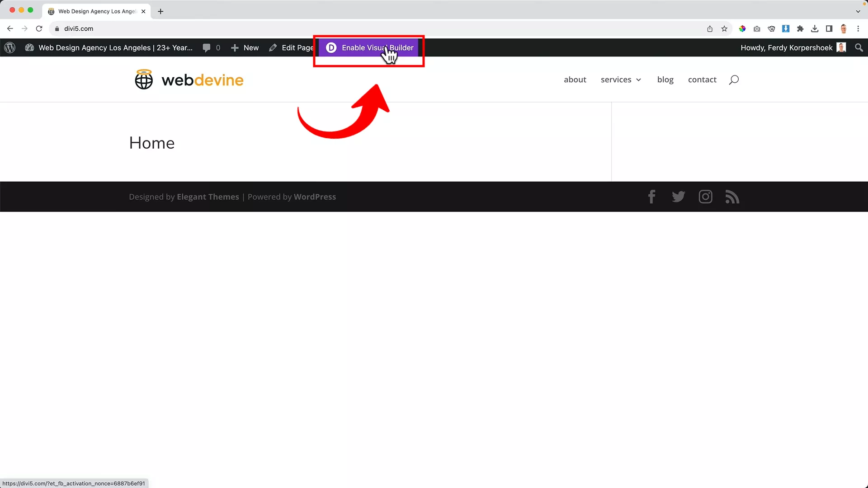Open the RSS feed icon in the footer

[732, 197]
